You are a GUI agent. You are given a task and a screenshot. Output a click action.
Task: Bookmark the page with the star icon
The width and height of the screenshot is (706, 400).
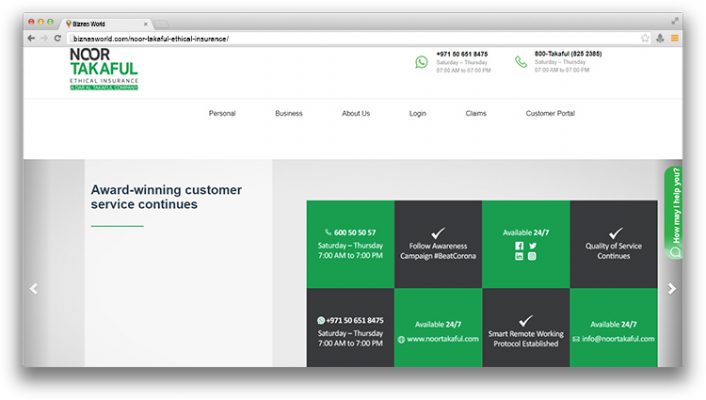[x=645, y=38]
